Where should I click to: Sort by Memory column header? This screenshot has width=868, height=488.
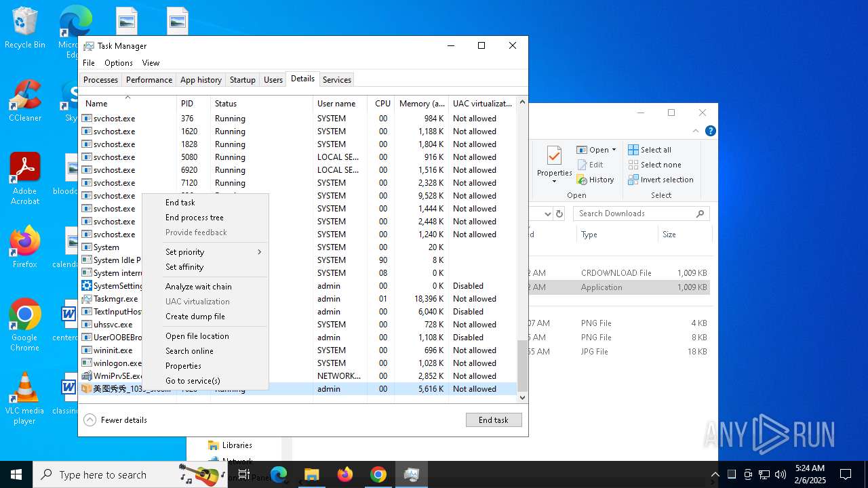coord(422,104)
